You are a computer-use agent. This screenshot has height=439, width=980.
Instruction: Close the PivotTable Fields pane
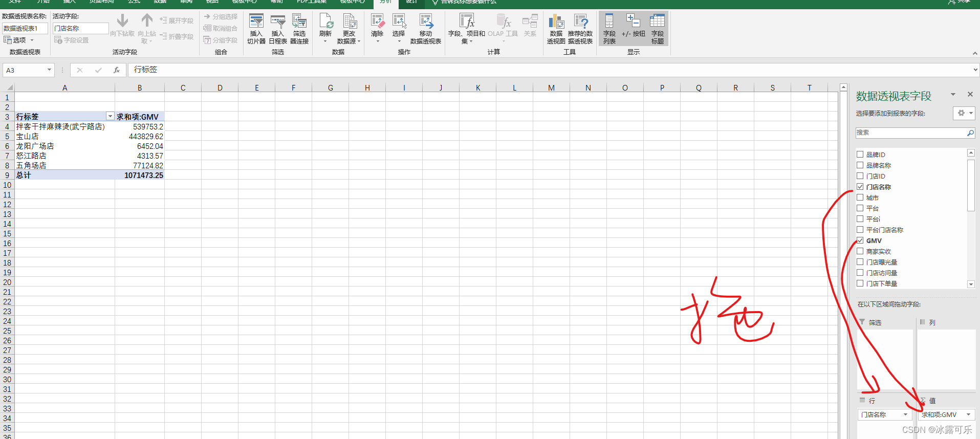pos(970,94)
